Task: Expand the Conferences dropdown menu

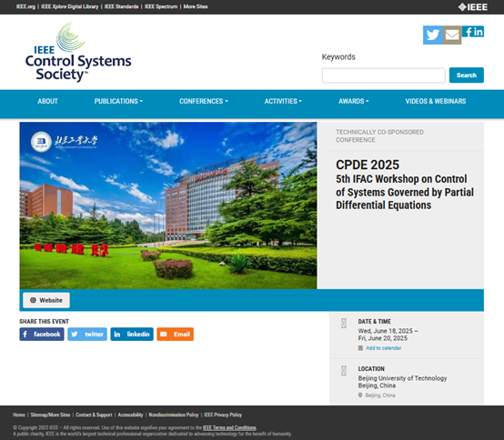Action: 204,101
